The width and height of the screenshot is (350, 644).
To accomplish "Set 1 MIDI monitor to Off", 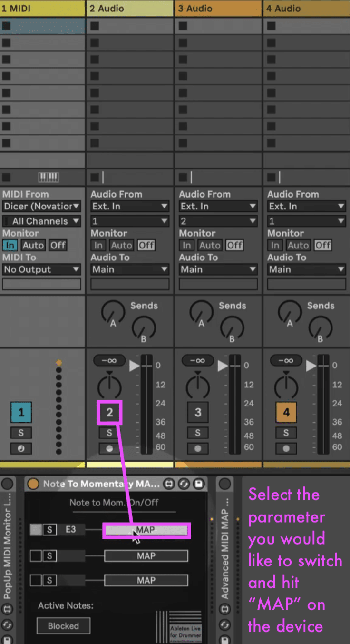I will [x=58, y=245].
